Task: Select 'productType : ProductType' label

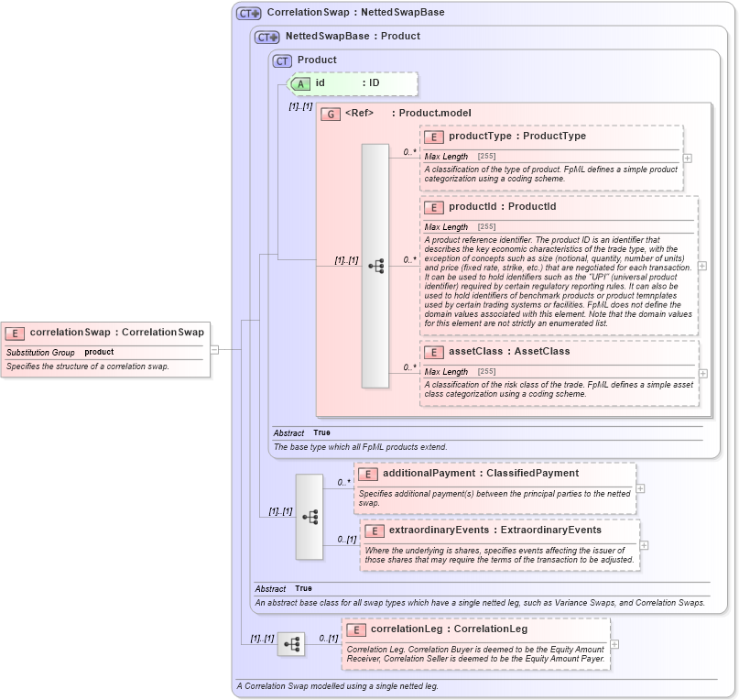Action: (517, 136)
